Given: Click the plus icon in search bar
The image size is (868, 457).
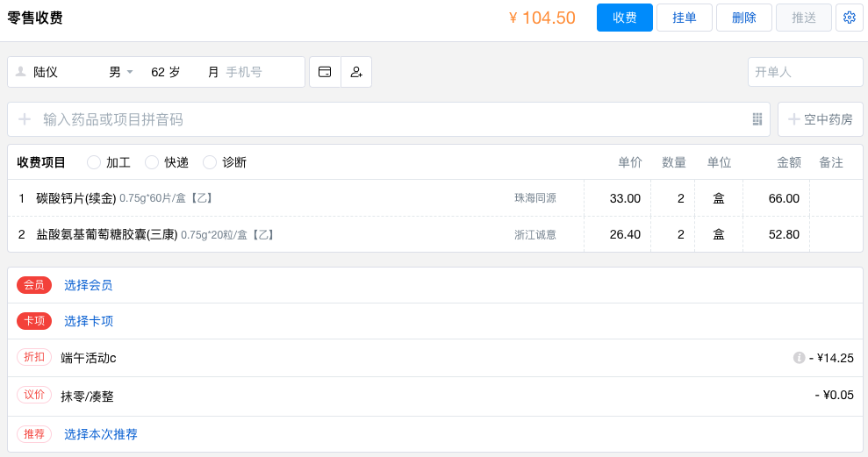Looking at the screenshot, I should point(25,119).
